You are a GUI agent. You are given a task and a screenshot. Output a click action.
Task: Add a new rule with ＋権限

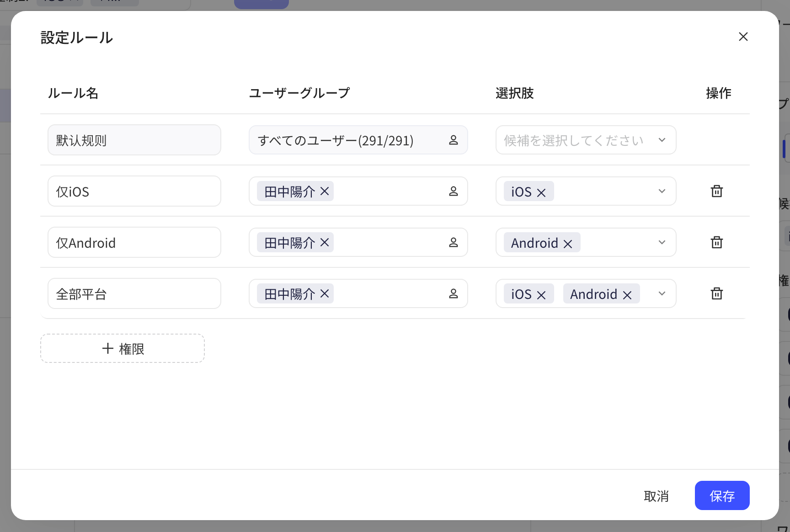click(x=123, y=348)
